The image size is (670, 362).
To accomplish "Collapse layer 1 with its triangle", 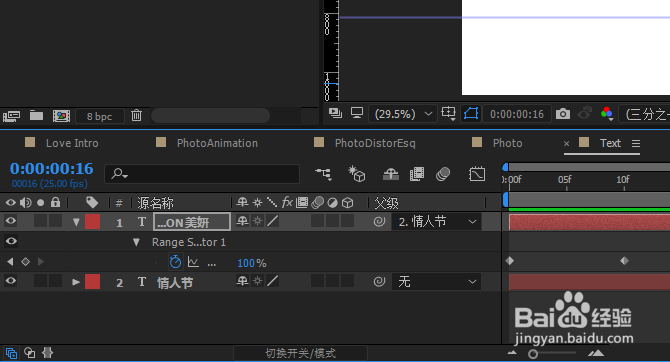I will [x=76, y=222].
